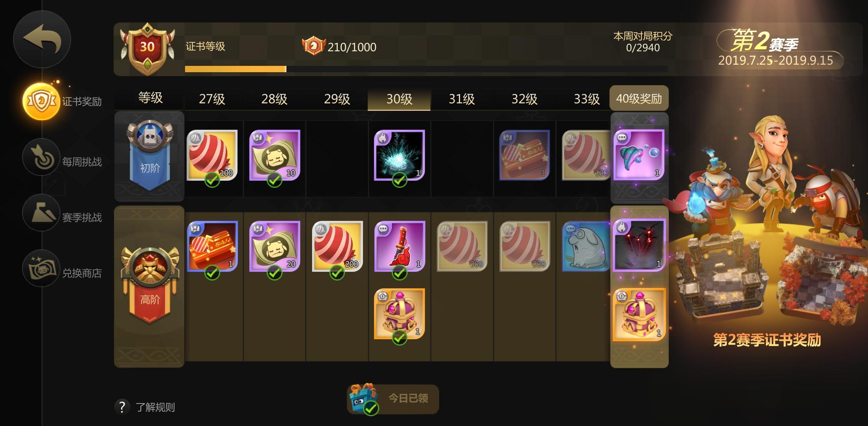
Task: Select the 30级 level tab
Action: (399, 99)
